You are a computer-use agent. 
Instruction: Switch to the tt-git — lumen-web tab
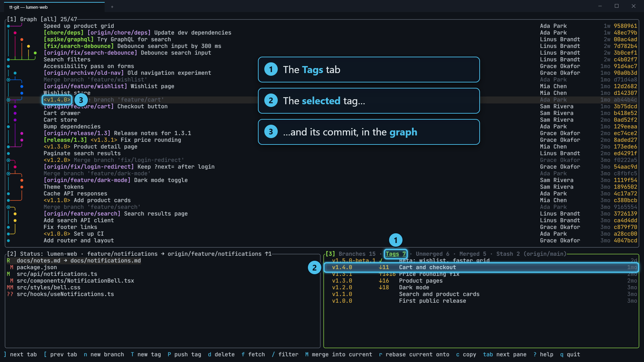54,7
